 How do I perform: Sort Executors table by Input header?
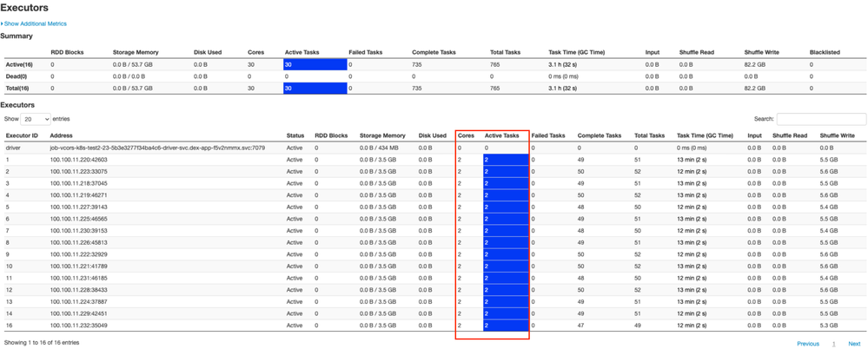[x=754, y=135]
